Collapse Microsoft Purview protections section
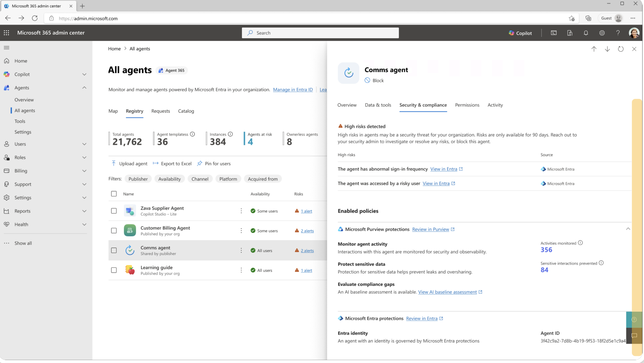This screenshot has height=363, width=644. (x=628, y=229)
